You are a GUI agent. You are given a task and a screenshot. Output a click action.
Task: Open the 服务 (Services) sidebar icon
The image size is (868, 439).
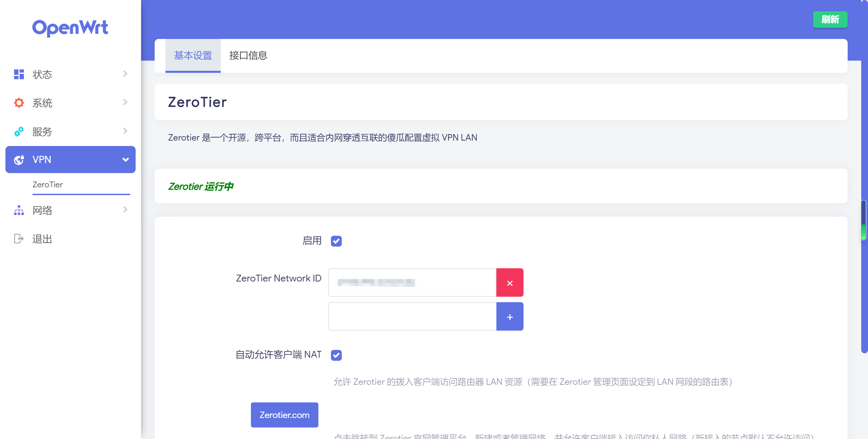[x=19, y=131]
